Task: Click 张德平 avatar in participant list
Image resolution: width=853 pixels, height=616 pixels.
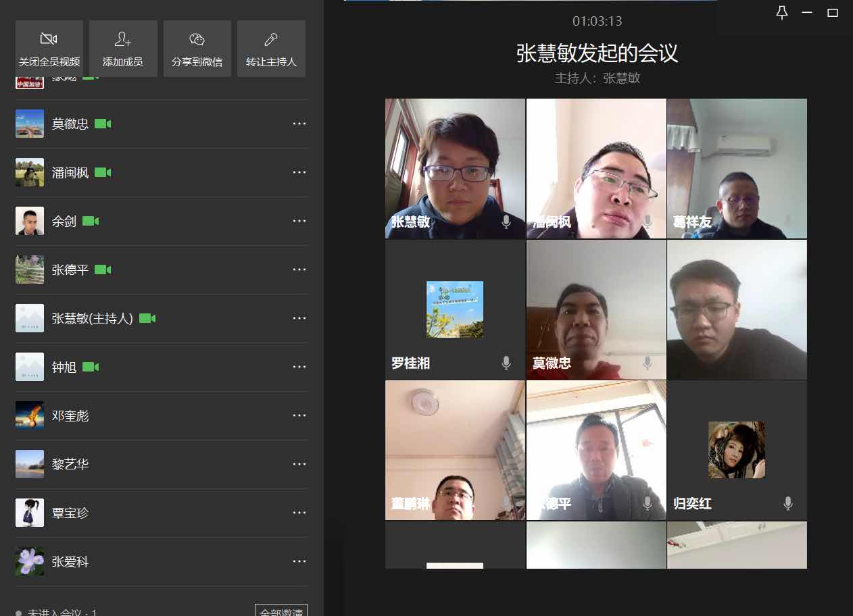Action: (x=30, y=269)
